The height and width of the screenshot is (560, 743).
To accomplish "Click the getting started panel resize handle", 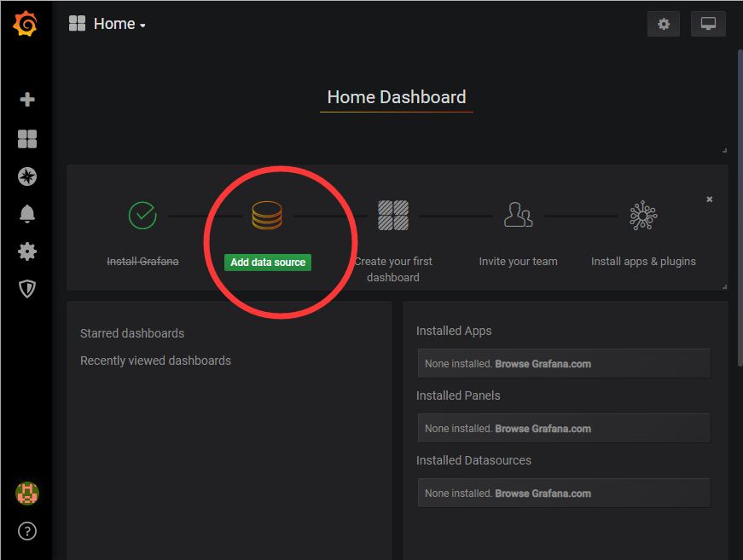I will [724, 287].
